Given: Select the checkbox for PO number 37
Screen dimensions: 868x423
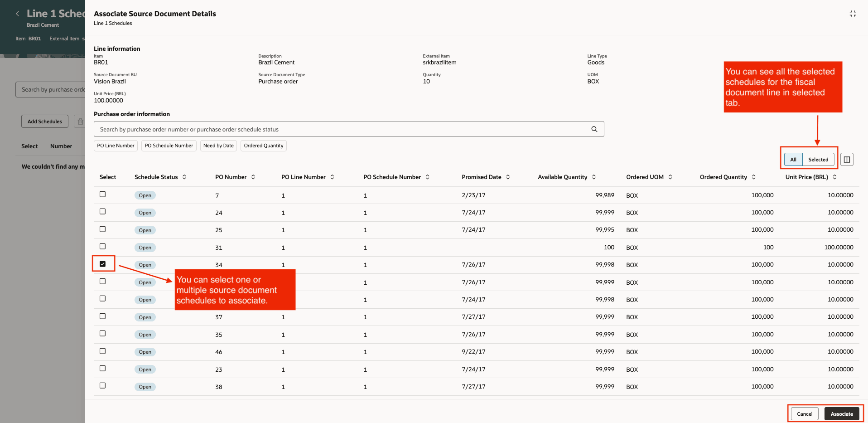Looking at the screenshot, I should [x=102, y=316].
